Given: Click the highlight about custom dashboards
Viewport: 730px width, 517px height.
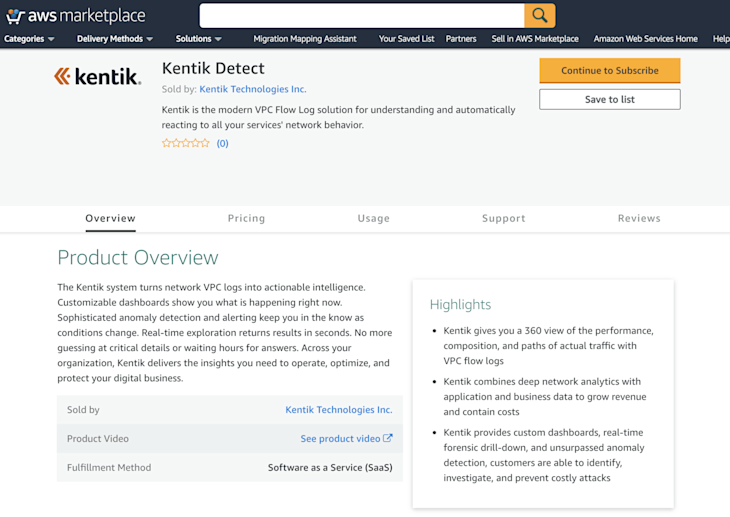Looking at the screenshot, I should 544,455.
